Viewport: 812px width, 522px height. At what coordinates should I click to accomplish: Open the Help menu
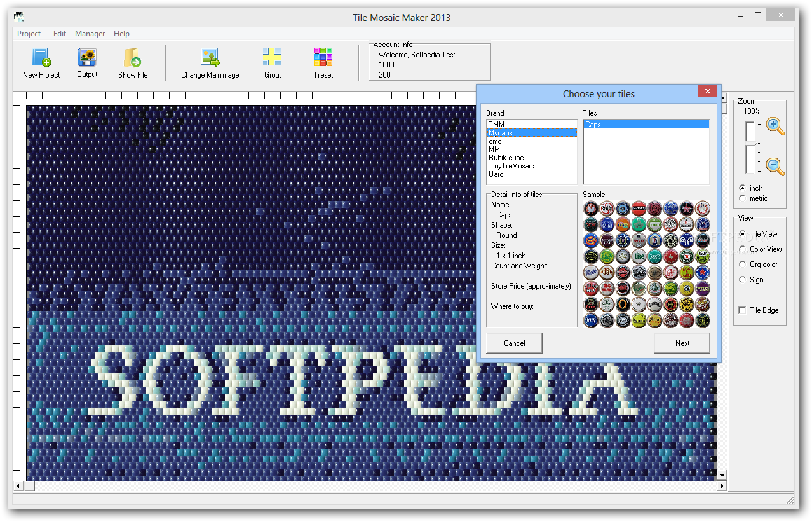click(x=121, y=34)
